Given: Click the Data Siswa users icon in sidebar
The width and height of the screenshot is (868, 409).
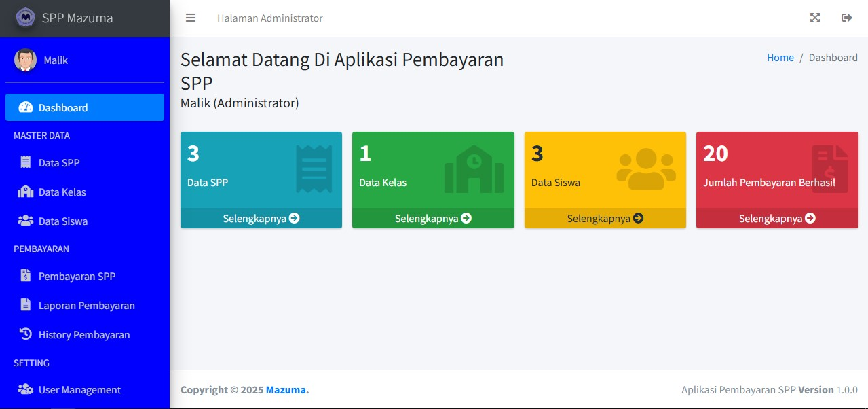Looking at the screenshot, I should [x=25, y=221].
